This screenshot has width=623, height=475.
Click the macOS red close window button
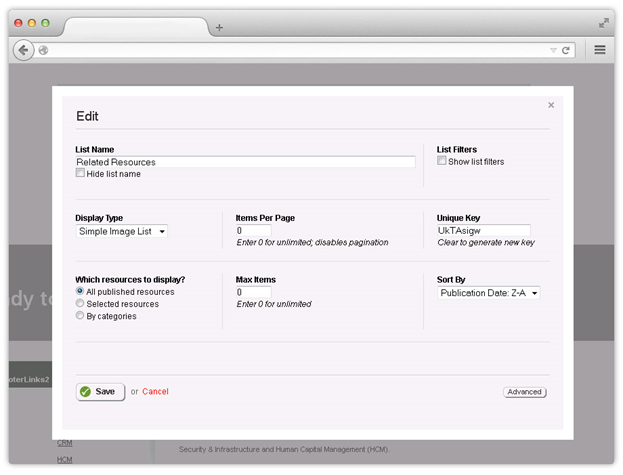[x=18, y=23]
